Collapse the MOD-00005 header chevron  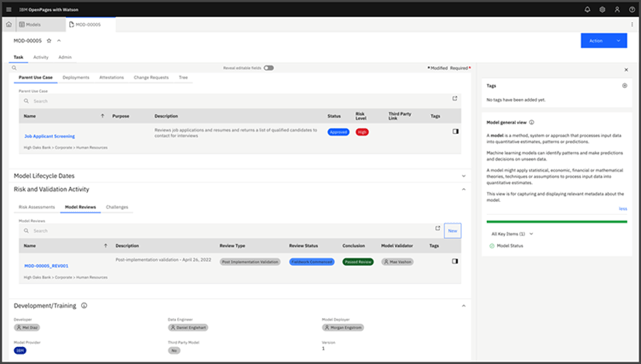(x=59, y=40)
